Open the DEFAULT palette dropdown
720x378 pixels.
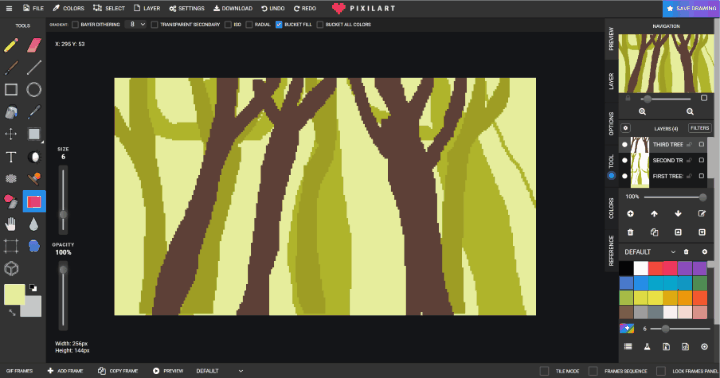point(650,252)
